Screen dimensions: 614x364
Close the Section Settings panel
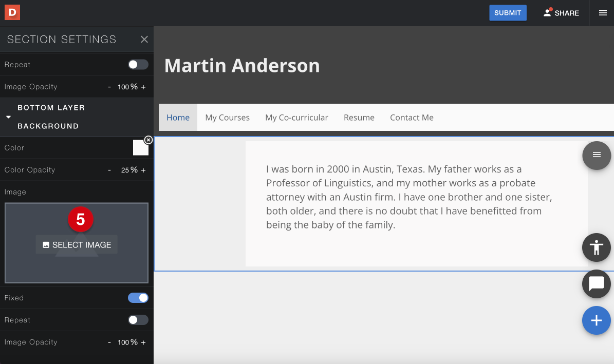click(144, 39)
